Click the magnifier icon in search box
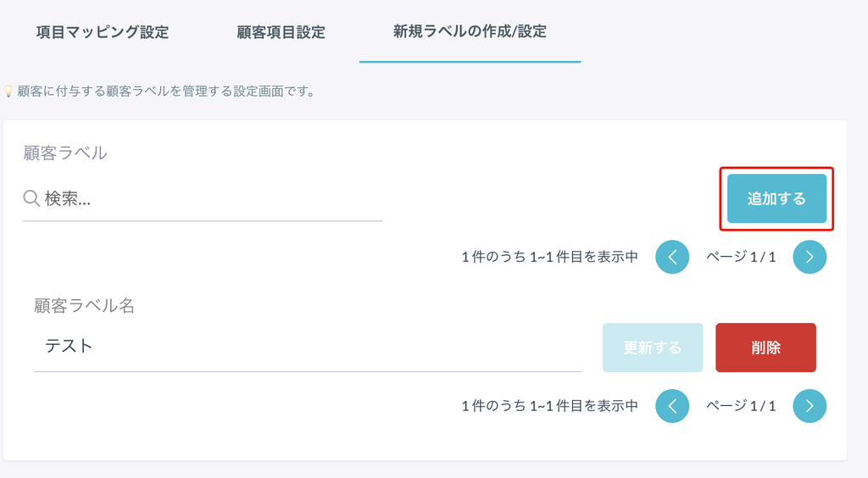The image size is (868, 478). (x=31, y=198)
